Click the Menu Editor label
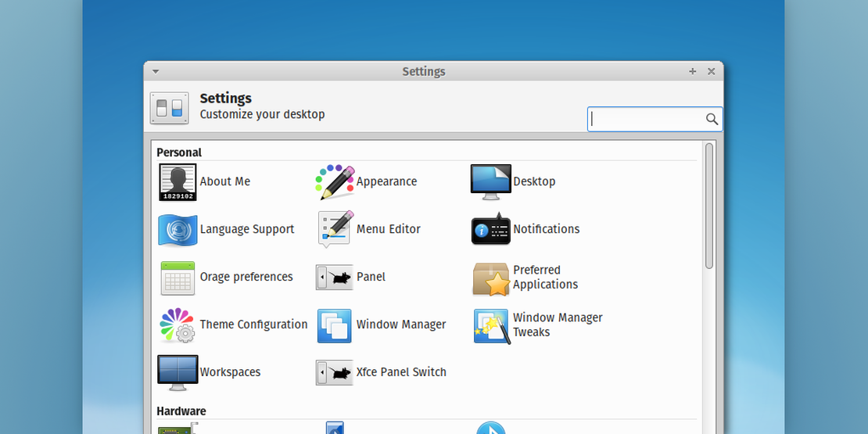 click(x=388, y=229)
